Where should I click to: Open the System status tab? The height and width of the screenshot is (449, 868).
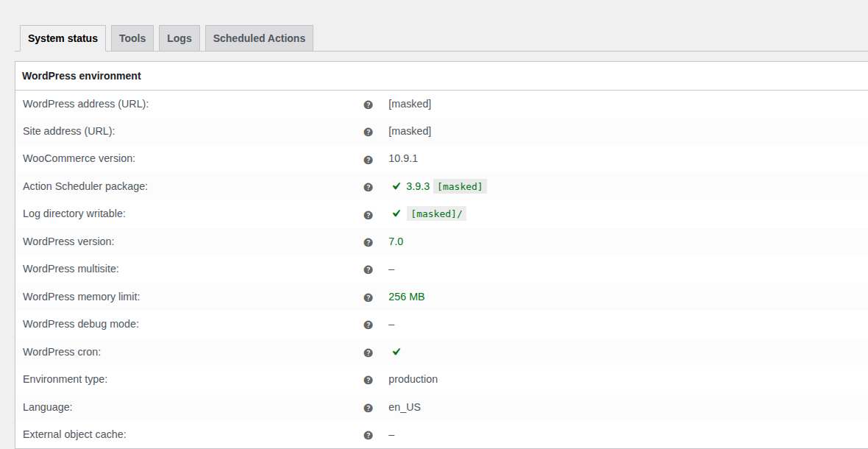point(63,38)
